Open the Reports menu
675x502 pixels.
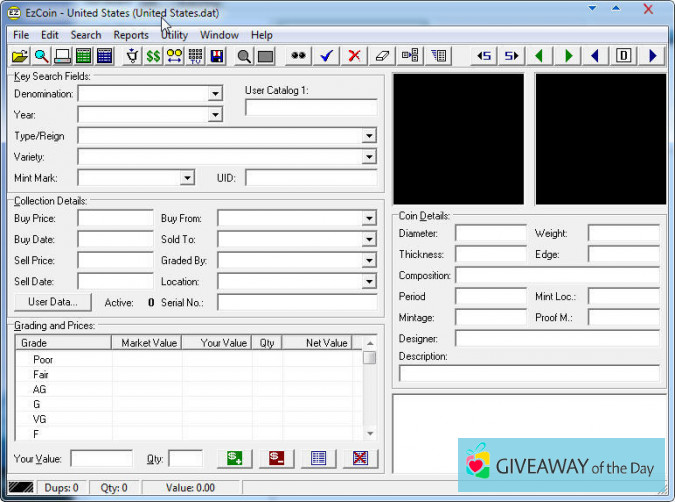(131, 35)
